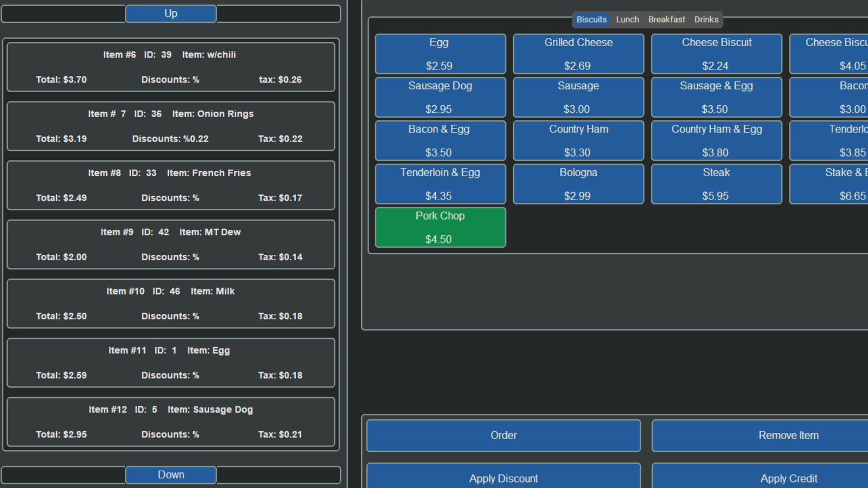Select Item #9 MT Dew in order list
The width and height of the screenshot is (868, 488).
171,244
